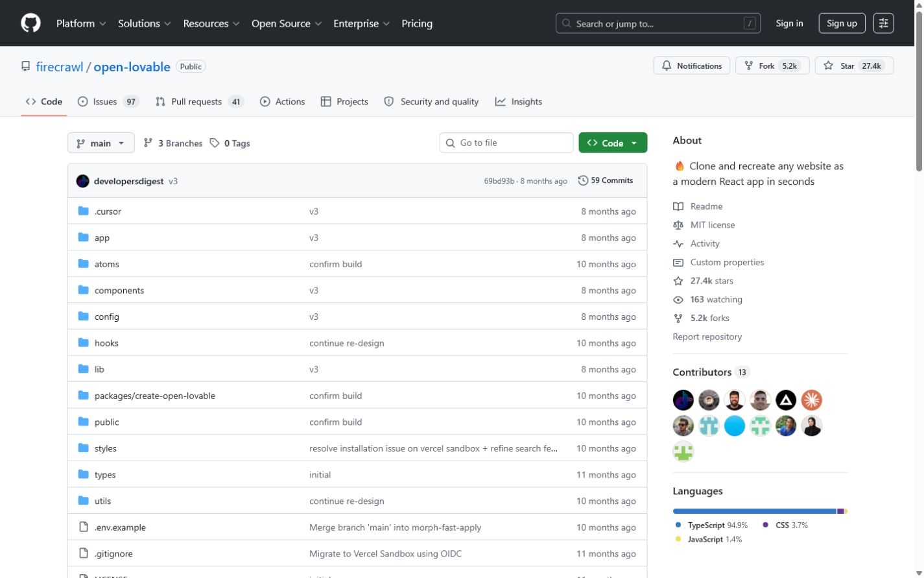Star the open-lovable repository
The width and height of the screenshot is (924, 578).
854,66
